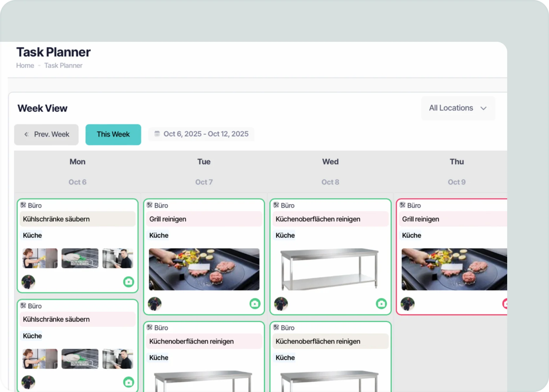Click the tools icon next to Büro on Wednesday's first card

click(x=276, y=205)
